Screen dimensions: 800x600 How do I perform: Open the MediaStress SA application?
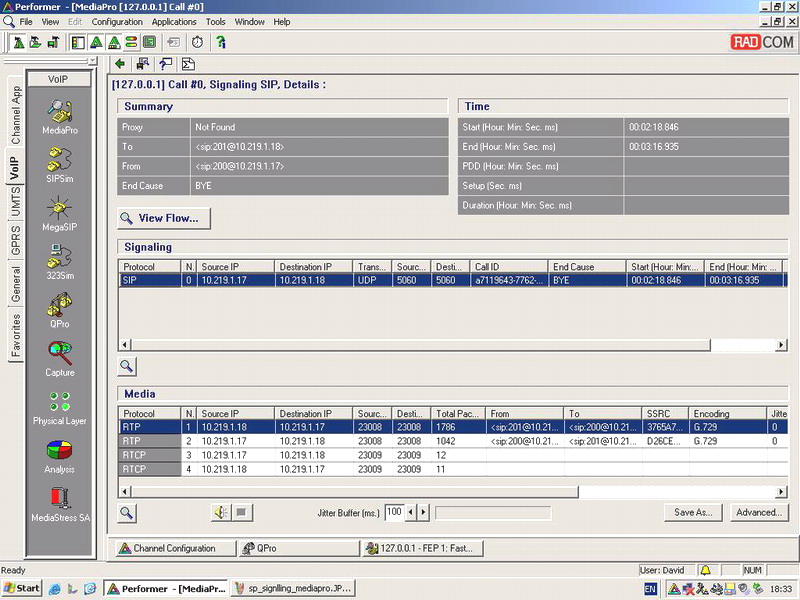coord(60,505)
